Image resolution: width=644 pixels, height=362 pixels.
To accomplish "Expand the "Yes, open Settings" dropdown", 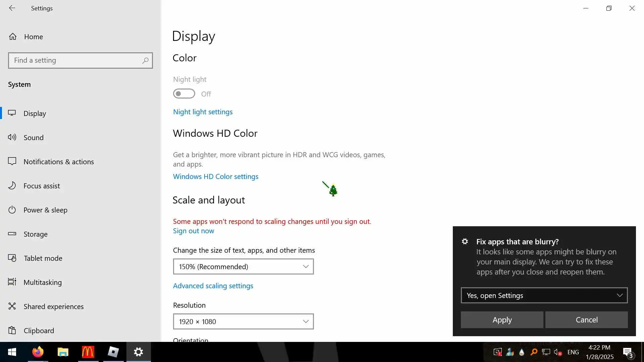I will pyautogui.click(x=544, y=296).
